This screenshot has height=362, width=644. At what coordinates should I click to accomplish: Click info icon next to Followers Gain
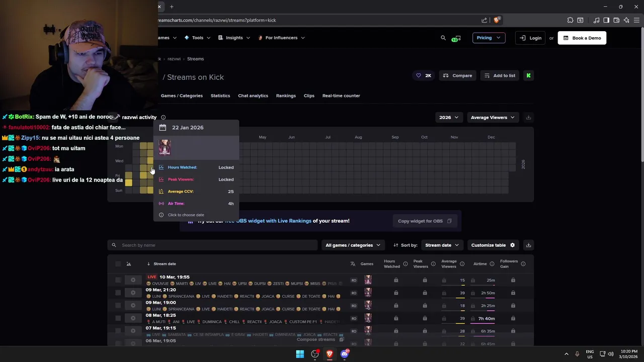pos(523,264)
